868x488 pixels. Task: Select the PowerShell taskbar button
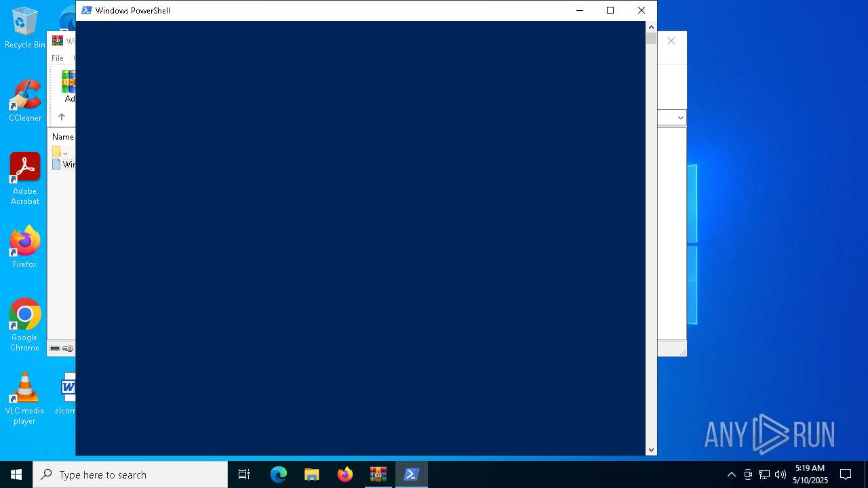tap(412, 474)
